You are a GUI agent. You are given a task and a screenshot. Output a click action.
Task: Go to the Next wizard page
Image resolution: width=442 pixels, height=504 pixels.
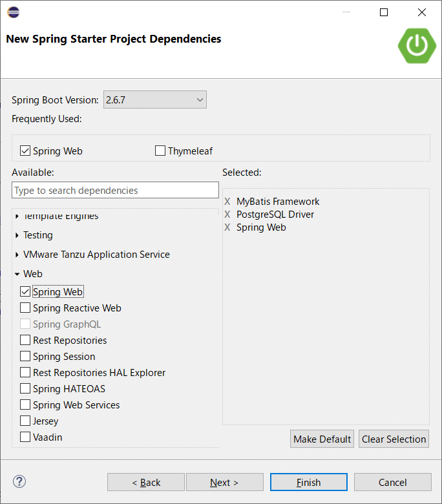[224, 482]
